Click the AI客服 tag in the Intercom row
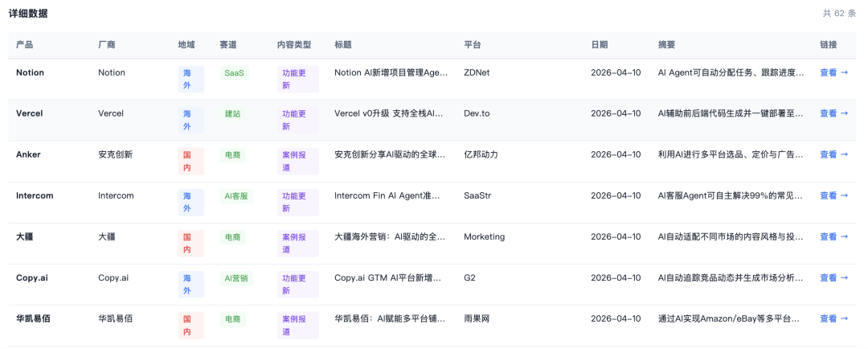 tap(235, 195)
